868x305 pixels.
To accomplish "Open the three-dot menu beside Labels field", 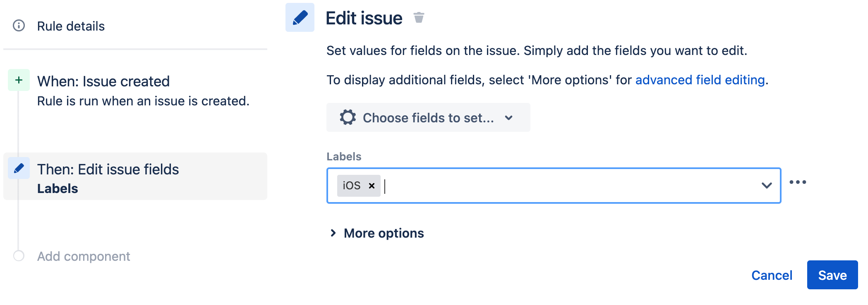I will (797, 182).
